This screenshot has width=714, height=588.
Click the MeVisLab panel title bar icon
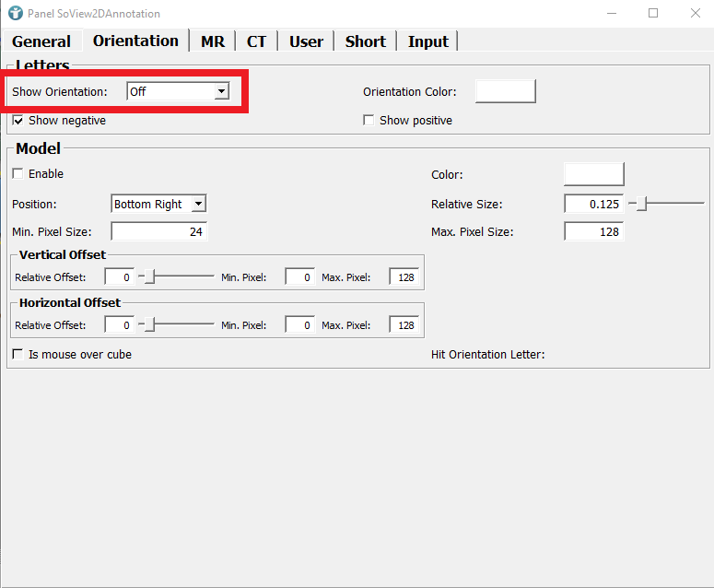[x=14, y=13]
